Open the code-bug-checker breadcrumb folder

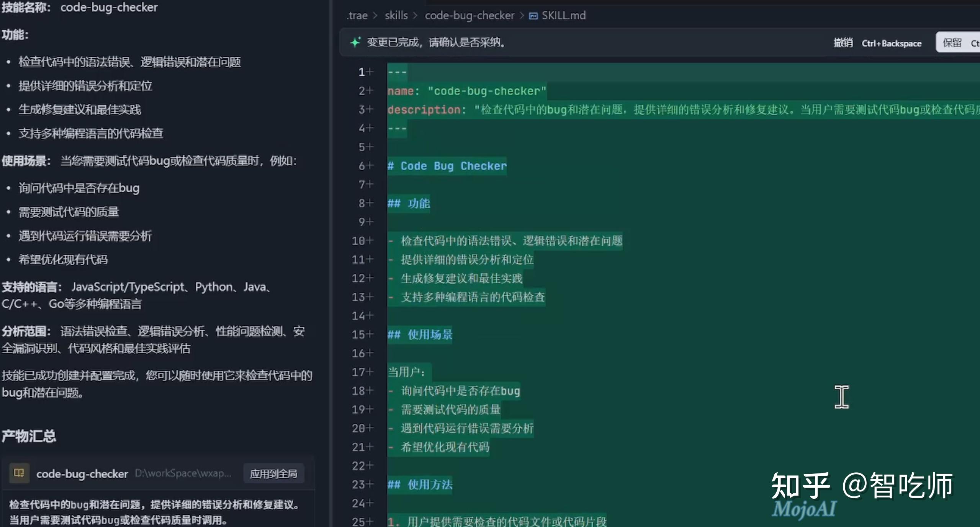click(x=470, y=15)
